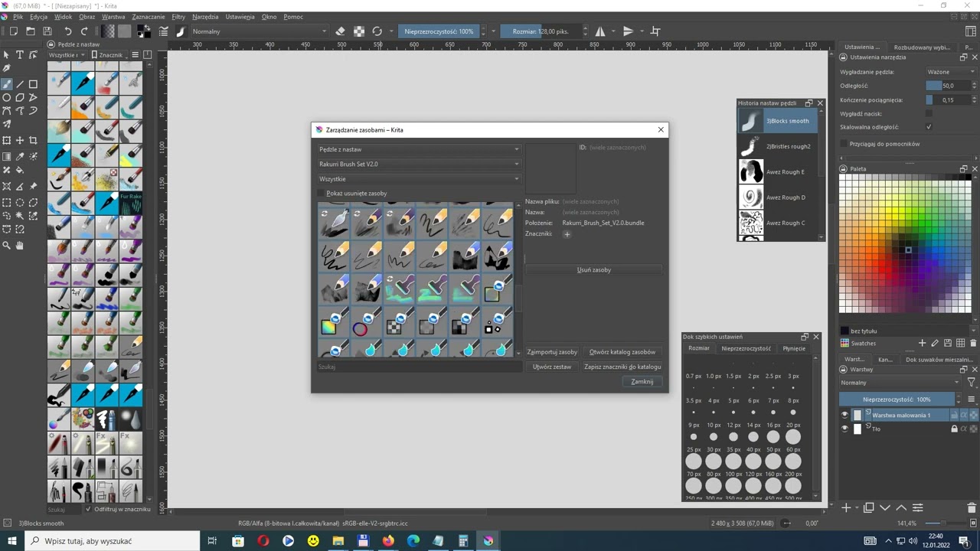Open the 'Wygładzanie pędzla' dropdown
The width and height of the screenshot is (980, 551).
pyautogui.click(x=950, y=72)
